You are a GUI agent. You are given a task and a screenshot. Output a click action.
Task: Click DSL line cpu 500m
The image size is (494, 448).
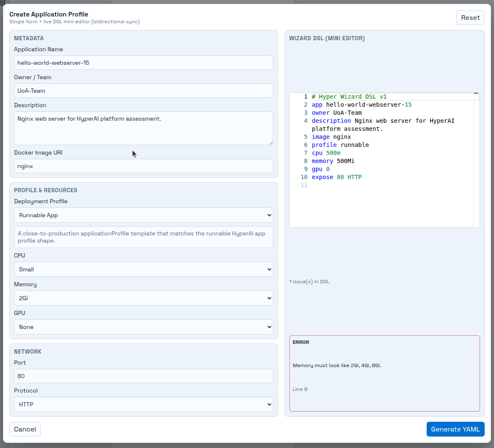point(326,153)
